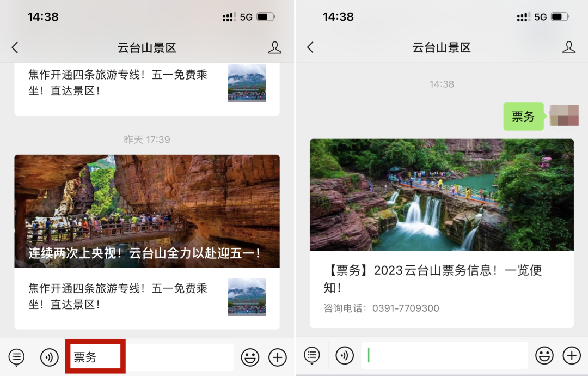588x376 pixels.
Task: Open 2023云台山票务信息 article link
Action: pyautogui.click(x=433, y=278)
